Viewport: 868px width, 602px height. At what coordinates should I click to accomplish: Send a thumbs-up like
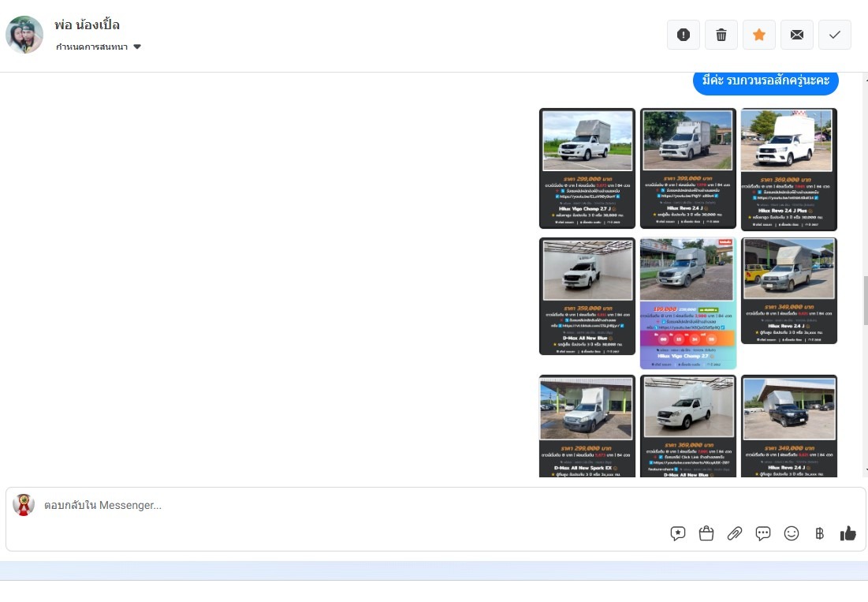pos(848,533)
